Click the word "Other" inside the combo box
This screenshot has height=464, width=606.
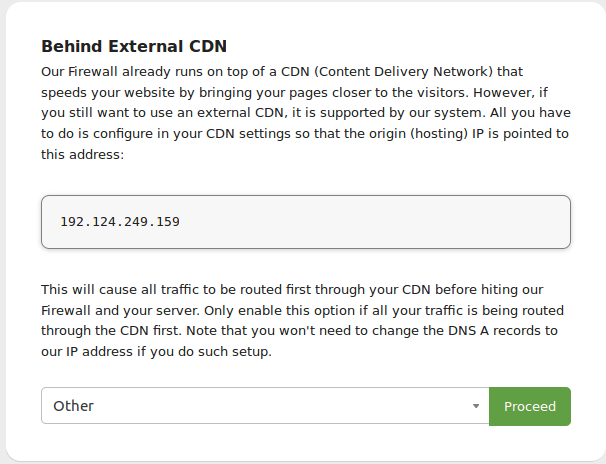pyautogui.click(x=73, y=406)
